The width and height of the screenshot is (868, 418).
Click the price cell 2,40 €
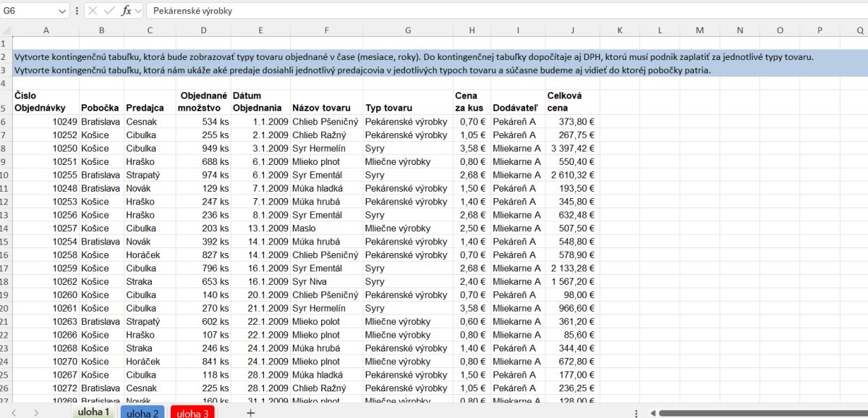[472, 281]
